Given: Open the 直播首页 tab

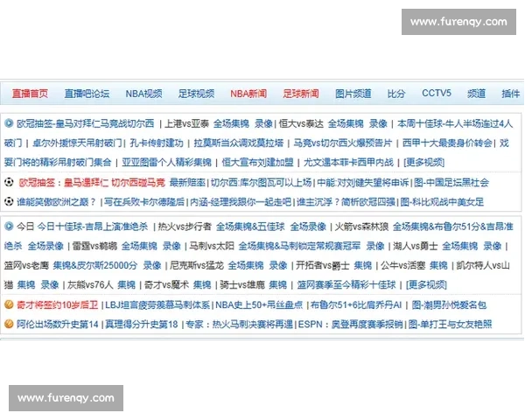Looking at the screenshot, I should point(30,94).
